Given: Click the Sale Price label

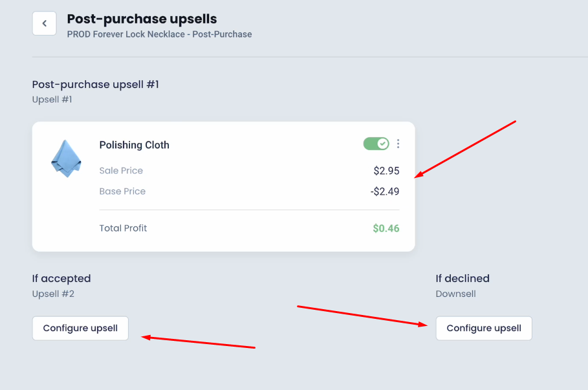Looking at the screenshot, I should (x=121, y=171).
